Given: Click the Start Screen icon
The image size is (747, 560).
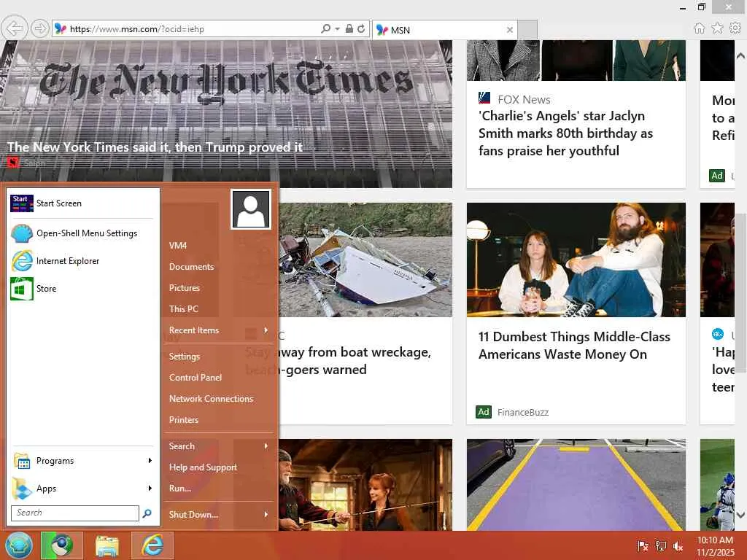Looking at the screenshot, I should (22, 203).
